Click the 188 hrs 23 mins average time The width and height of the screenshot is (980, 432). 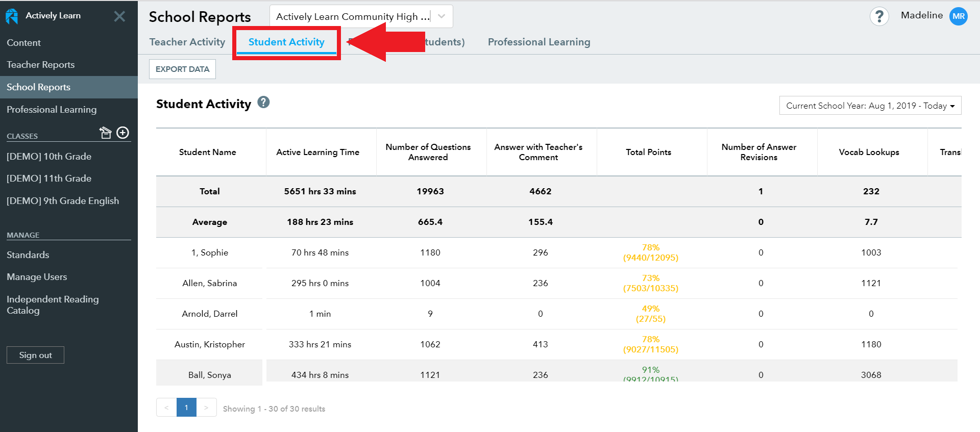(x=320, y=222)
